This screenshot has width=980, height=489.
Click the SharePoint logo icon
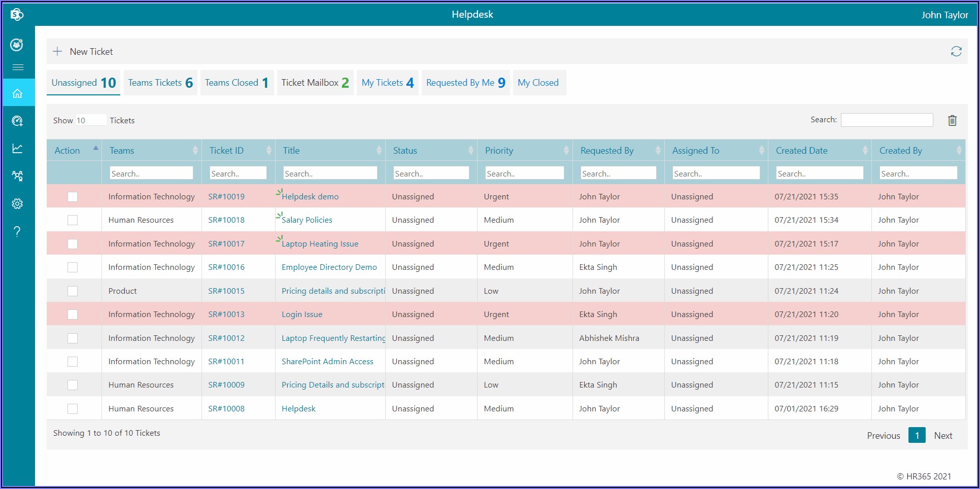[x=17, y=14]
